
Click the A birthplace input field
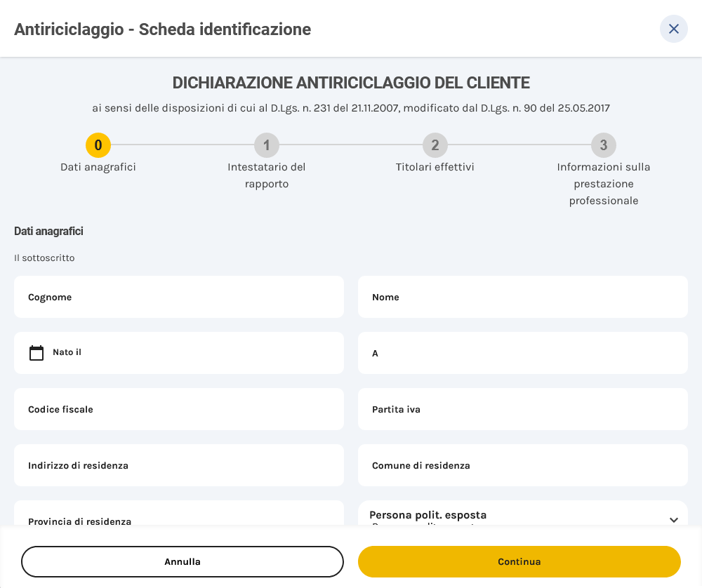pos(523,353)
